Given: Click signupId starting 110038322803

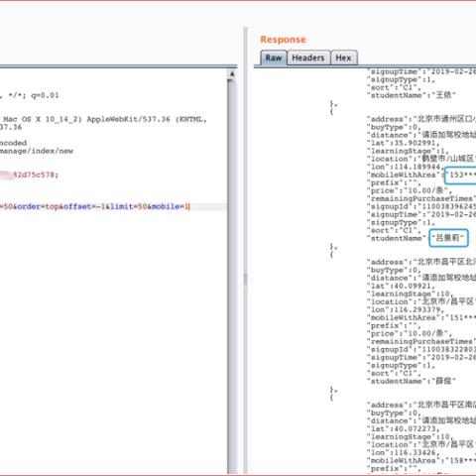Looking at the screenshot, I should click(421, 349).
